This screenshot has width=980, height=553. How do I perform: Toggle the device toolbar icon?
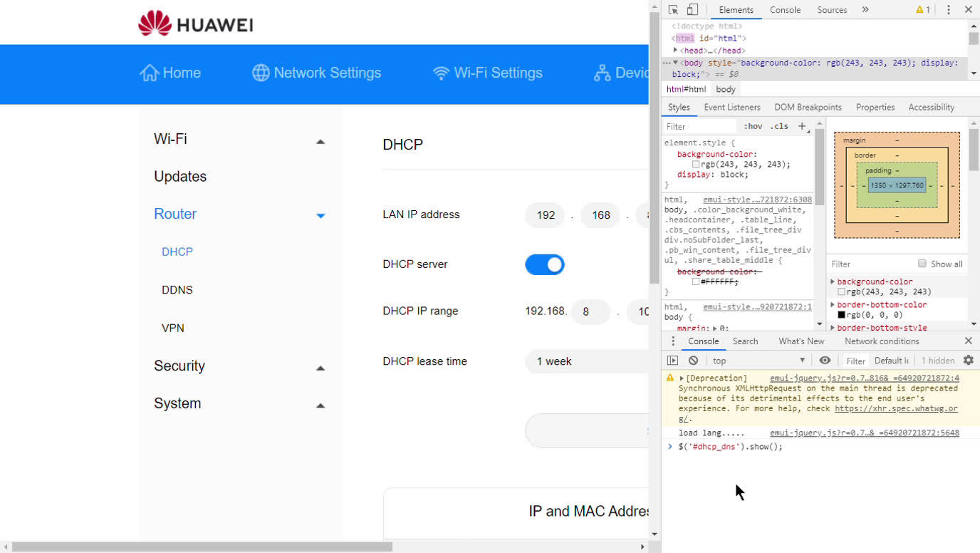click(692, 10)
